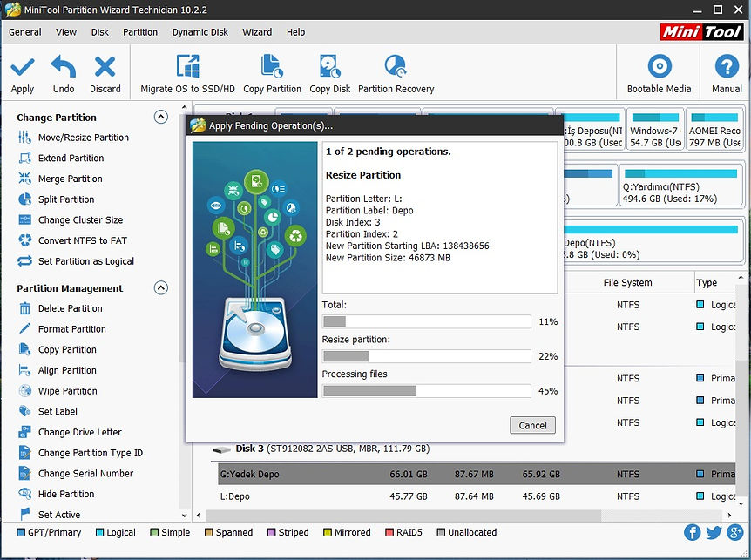Viewport: 751px width, 560px height.
Task: Cancel the pending operations dialog
Action: (x=532, y=426)
